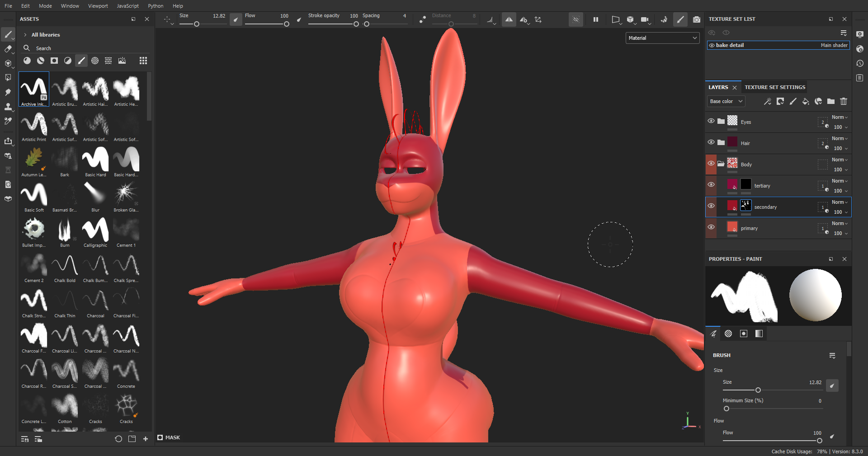Open the Viewport menu
Screen dimensions: 868x456
pyautogui.click(x=98, y=6)
